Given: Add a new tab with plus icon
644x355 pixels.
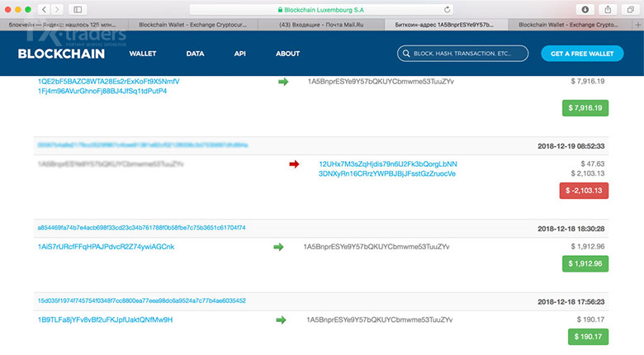Looking at the screenshot, I should [638, 25].
